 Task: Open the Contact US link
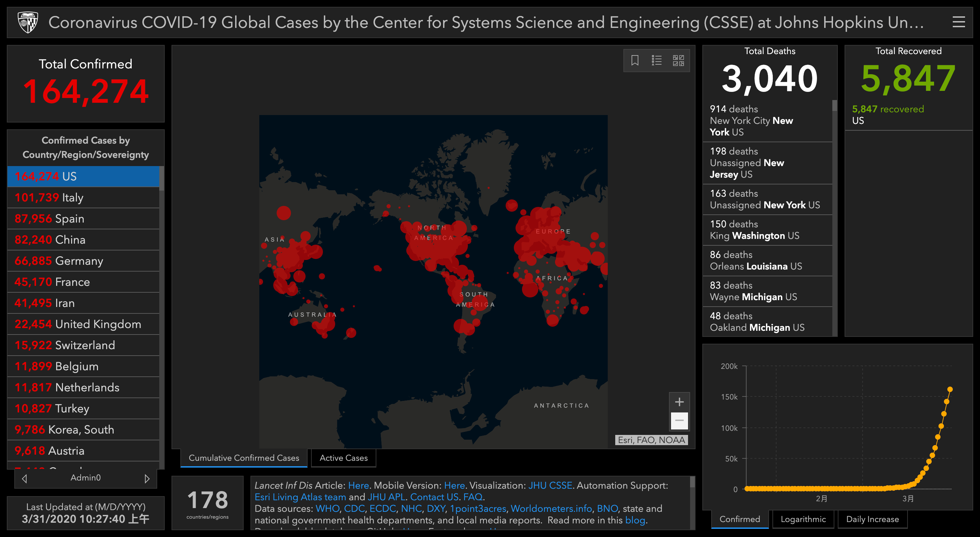click(434, 497)
